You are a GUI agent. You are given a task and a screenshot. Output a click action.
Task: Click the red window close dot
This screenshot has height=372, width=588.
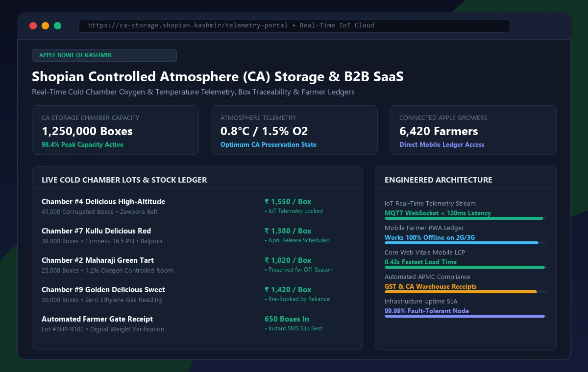click(x=33, y=26)
